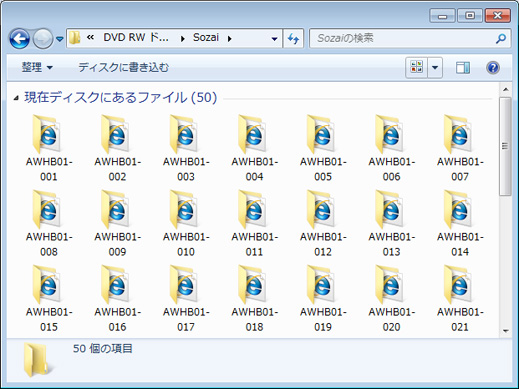Image resolution: width=519 pixels, height=389 pixels.
Task: Select folder AWHB01-014
Action: (x=460, y=223)
